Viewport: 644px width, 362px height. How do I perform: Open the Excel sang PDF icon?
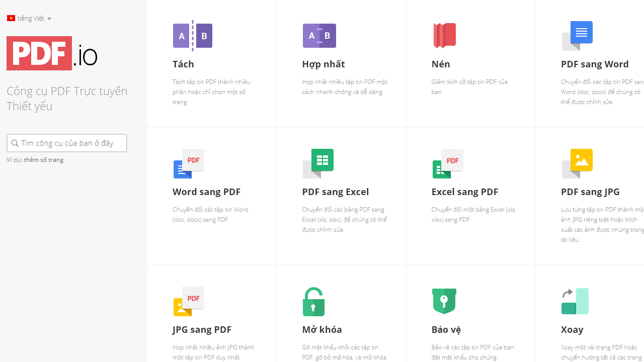point(447,163)
